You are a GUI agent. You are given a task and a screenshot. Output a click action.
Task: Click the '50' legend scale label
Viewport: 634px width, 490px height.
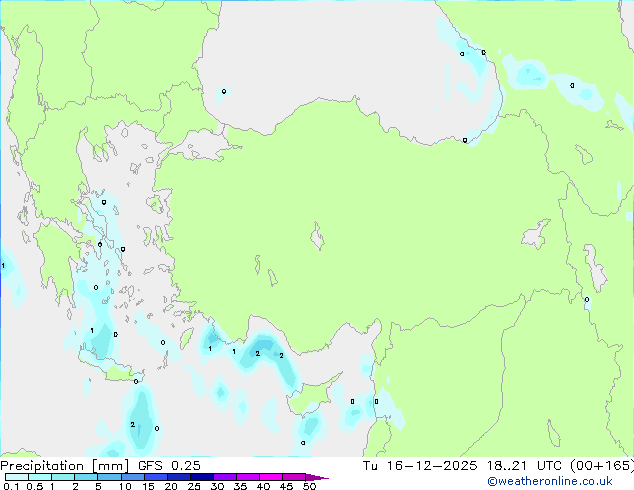click(309, 486)
